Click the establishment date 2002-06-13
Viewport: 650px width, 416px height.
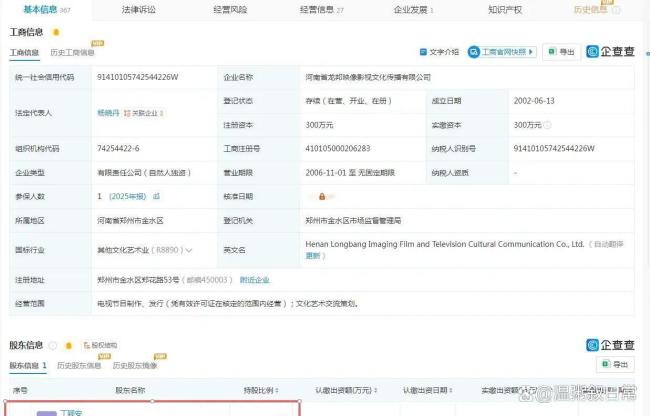point(534,101)
